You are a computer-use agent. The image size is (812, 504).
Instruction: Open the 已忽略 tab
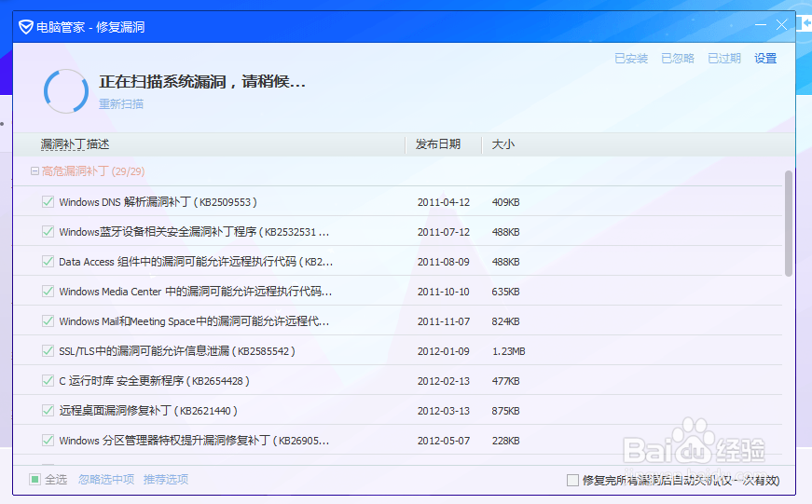point(678,59)
